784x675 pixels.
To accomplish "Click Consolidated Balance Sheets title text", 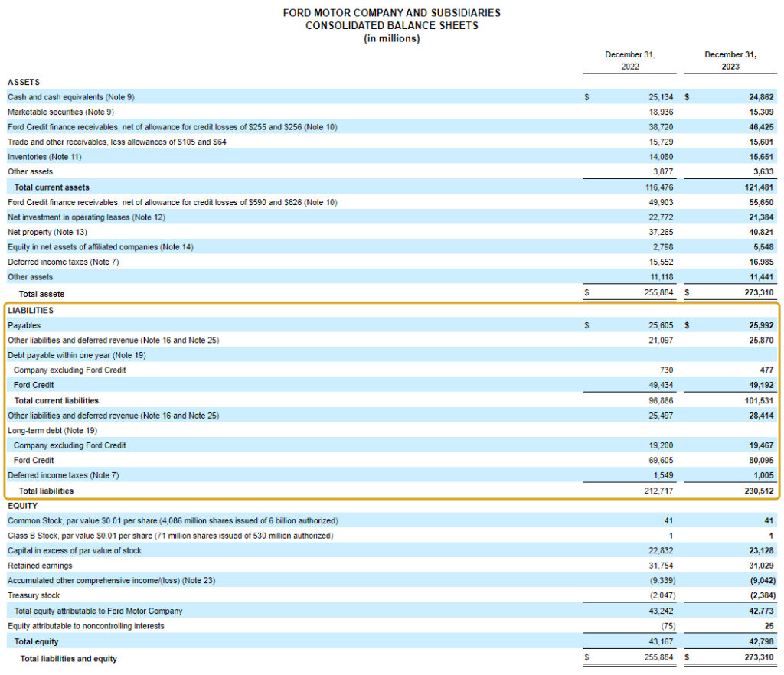I will coord(391,25).
